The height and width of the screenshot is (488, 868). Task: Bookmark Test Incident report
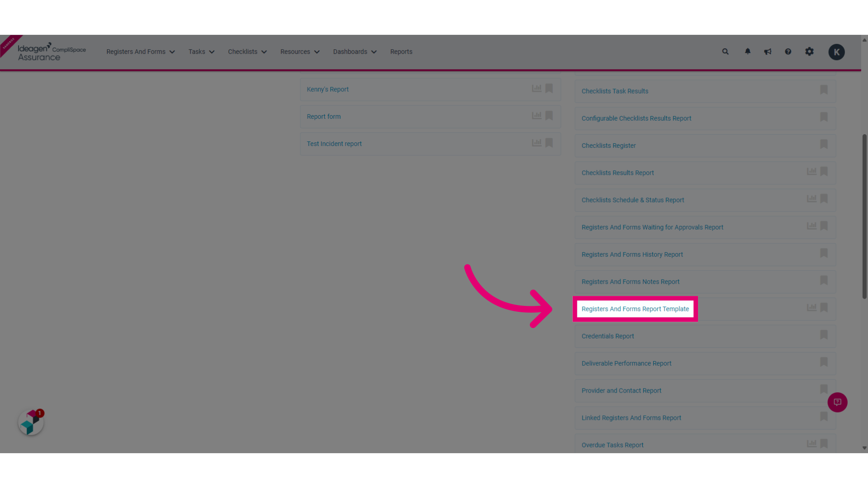[549, 143]
